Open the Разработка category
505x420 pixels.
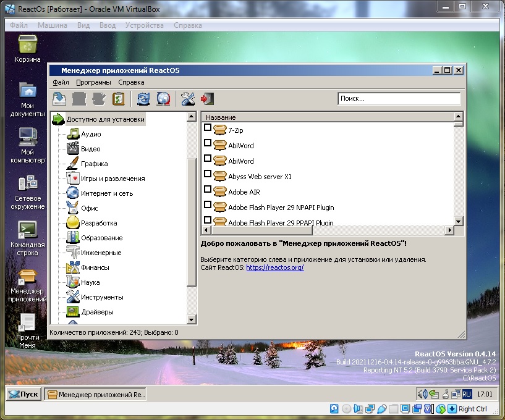coord(98,223)
